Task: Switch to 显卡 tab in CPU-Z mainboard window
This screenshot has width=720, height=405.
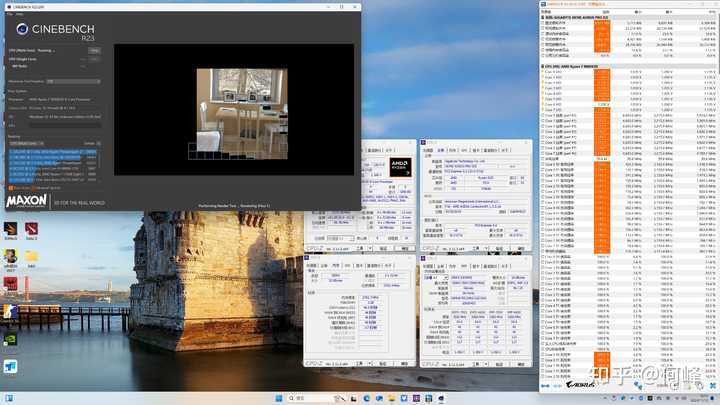Action: 476,150
